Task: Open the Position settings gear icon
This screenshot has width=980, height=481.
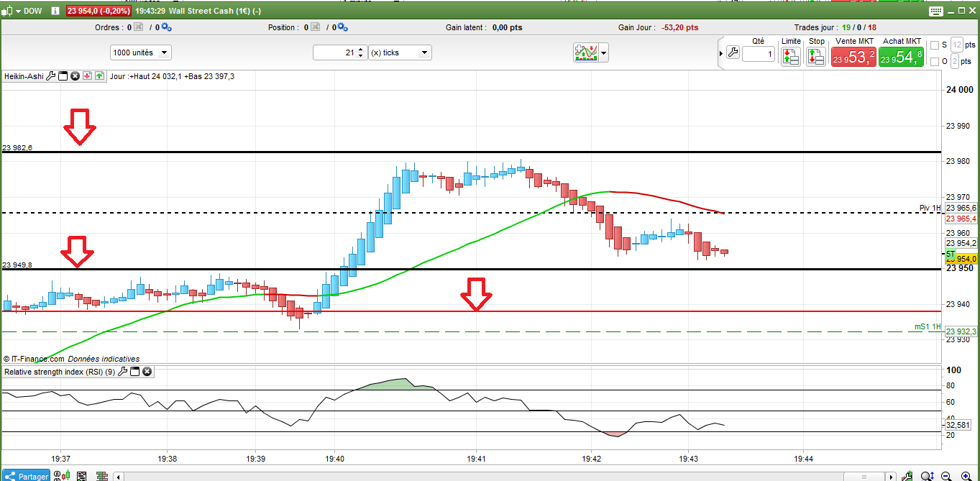Action: pyautogui.click(x=342, y=27)
